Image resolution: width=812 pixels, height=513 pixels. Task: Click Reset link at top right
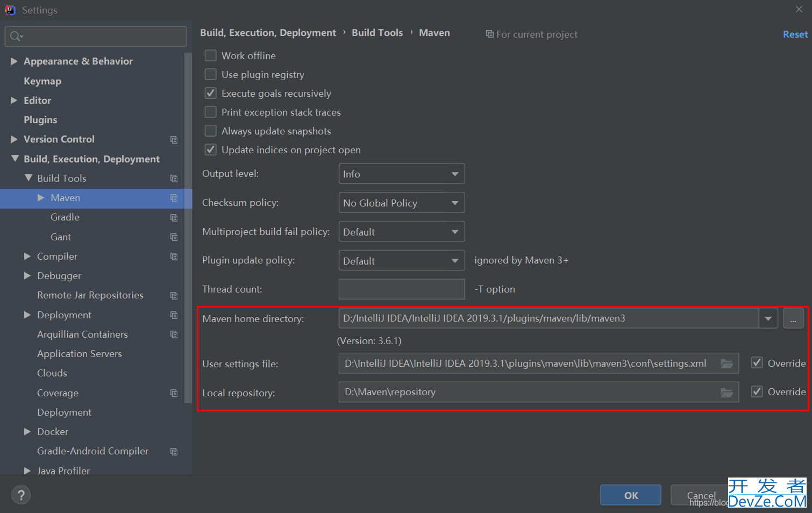795,34
